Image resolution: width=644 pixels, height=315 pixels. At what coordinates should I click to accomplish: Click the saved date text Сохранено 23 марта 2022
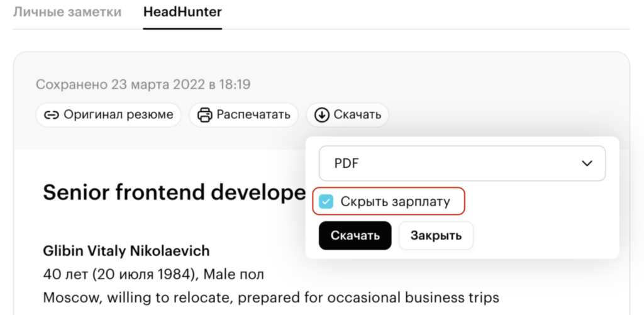143,85
